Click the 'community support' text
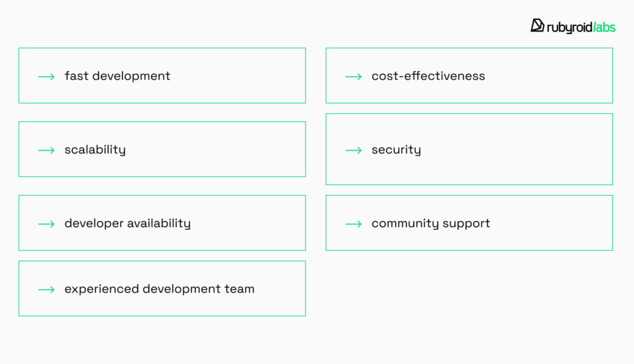This screenshot has width=634, height=364. coord(430,223)
